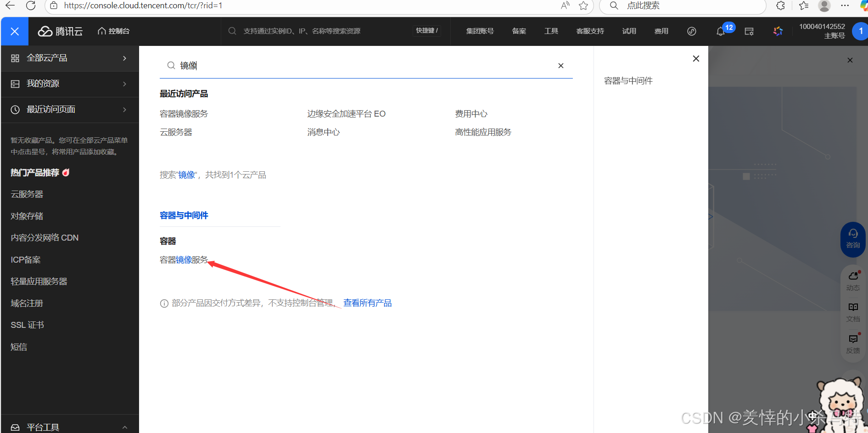Open the 文档 documentation floating button
The width and height of the screenshot is (868, 433).
click(x=853, y=312)
